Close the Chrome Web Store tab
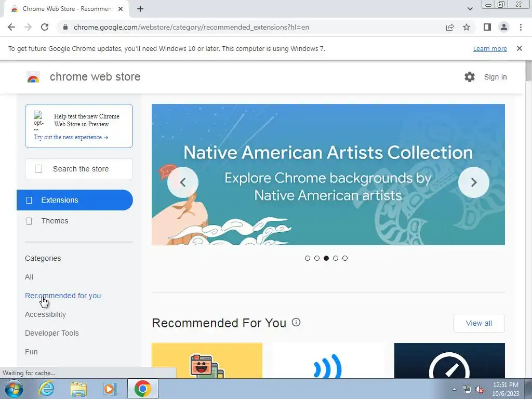The width and height of the screenshot is (532, 399). point(120,9)
